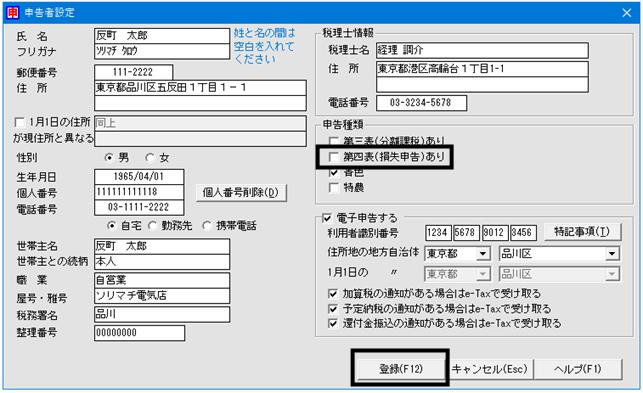Select 勤務先 phone type option
Image resolution: width=643 pixels, height=393 pixels.
pyautogui.click(x=153, y=225)
